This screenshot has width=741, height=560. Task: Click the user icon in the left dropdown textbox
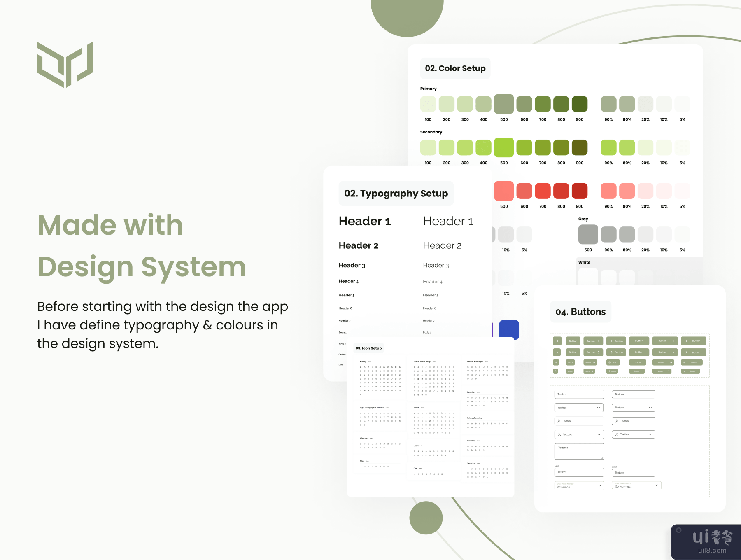point(559,434)
